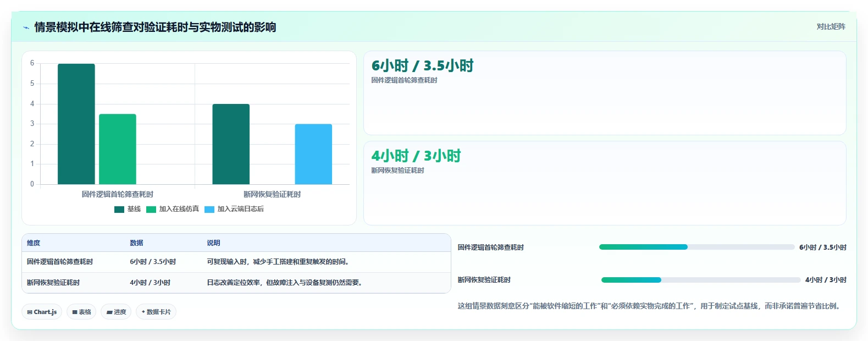Click the progress row label 固件逻辑首轮筛查耗时
868x341 pixels.
point(491,248)
